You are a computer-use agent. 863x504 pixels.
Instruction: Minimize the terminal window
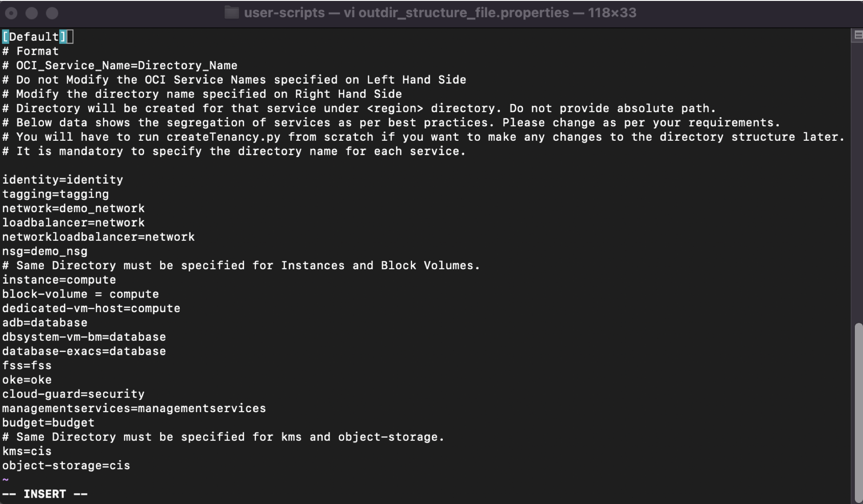pyautogui.click(x=32, y=13)
